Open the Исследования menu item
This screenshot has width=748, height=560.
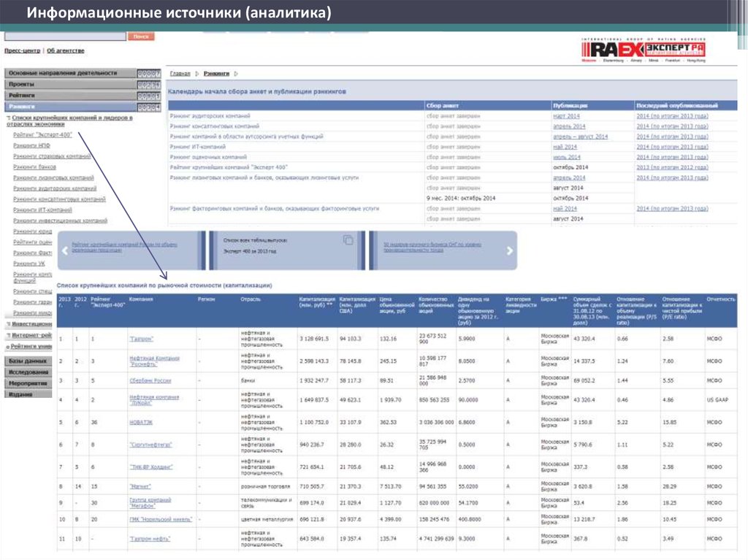click(28, 372)
